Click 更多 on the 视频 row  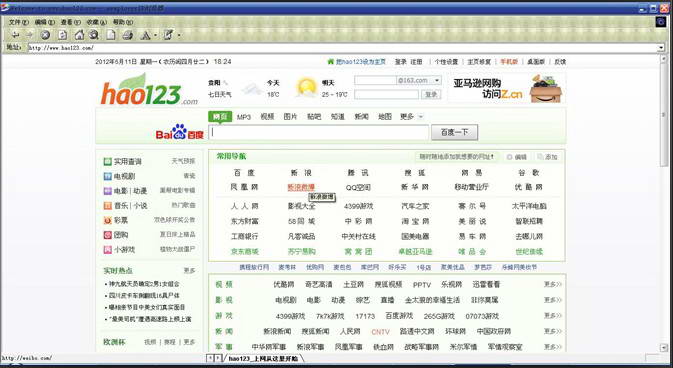[553, 284]
